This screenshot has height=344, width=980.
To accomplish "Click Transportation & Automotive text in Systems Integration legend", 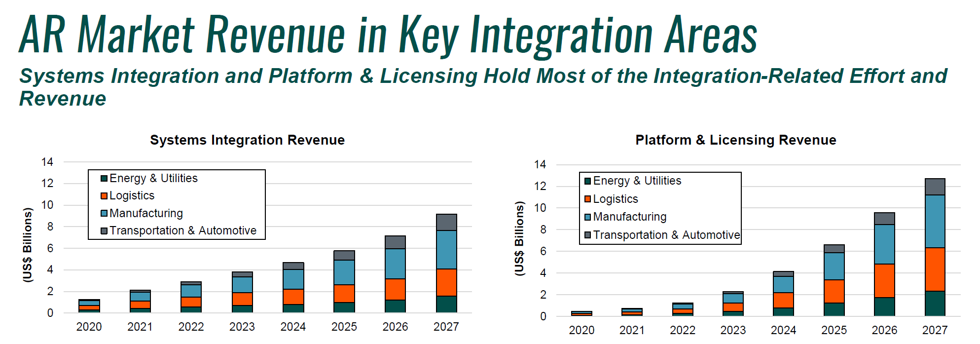I will pyautogui.click(x=183, y=230).
